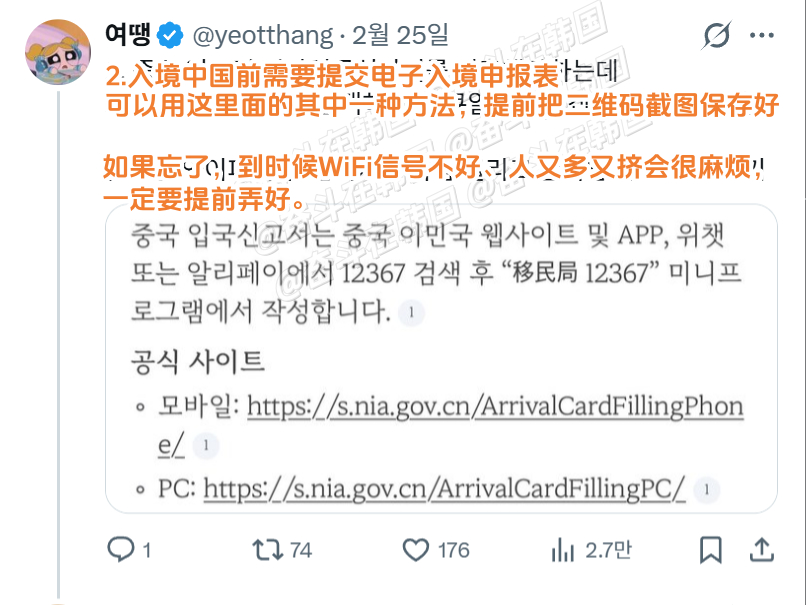
Task: Click the 2월 25일 timestamp
Action: [400, 34]
